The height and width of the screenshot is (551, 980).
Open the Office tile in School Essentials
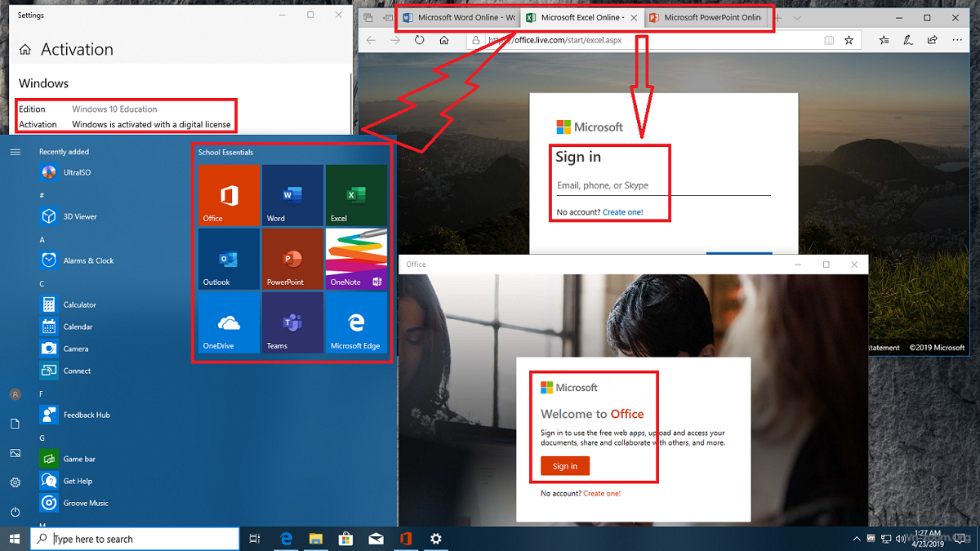(229, 195)
